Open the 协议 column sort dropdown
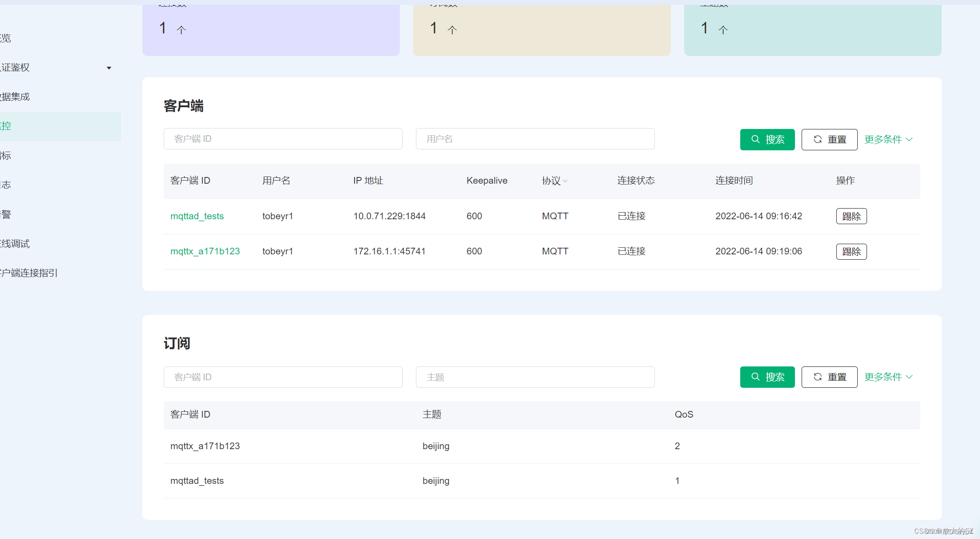 566,181
